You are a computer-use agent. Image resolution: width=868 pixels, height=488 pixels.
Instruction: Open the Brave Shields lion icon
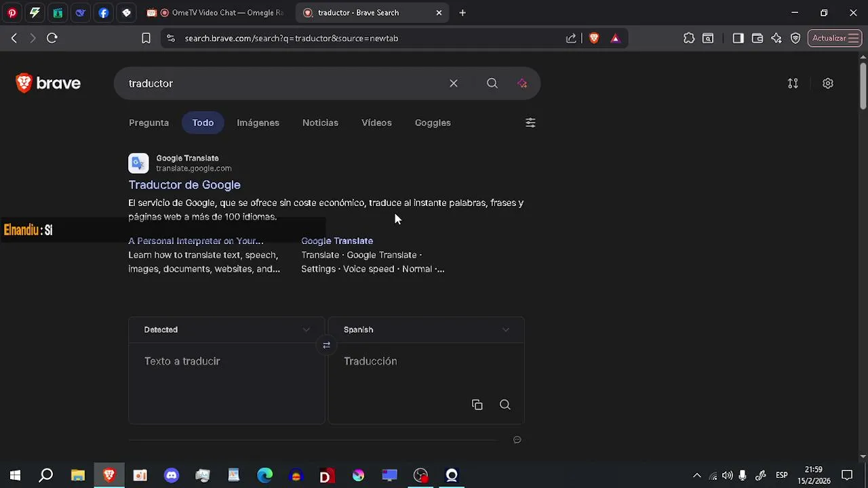click(x=594, y=38)
